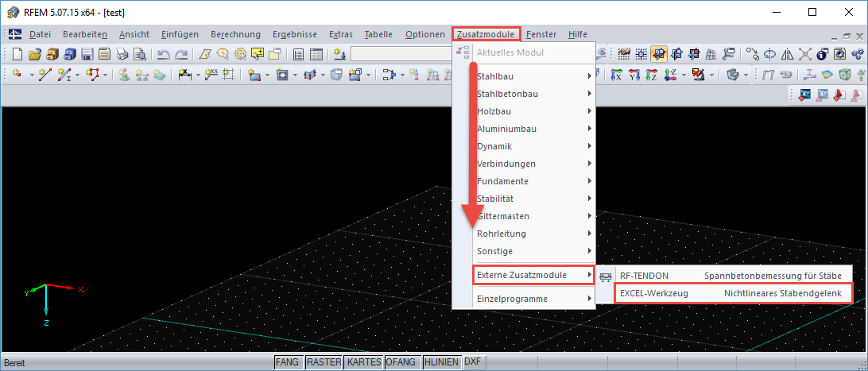
Task: Open print preview with magnifier page icon
Action: [140, 54]
